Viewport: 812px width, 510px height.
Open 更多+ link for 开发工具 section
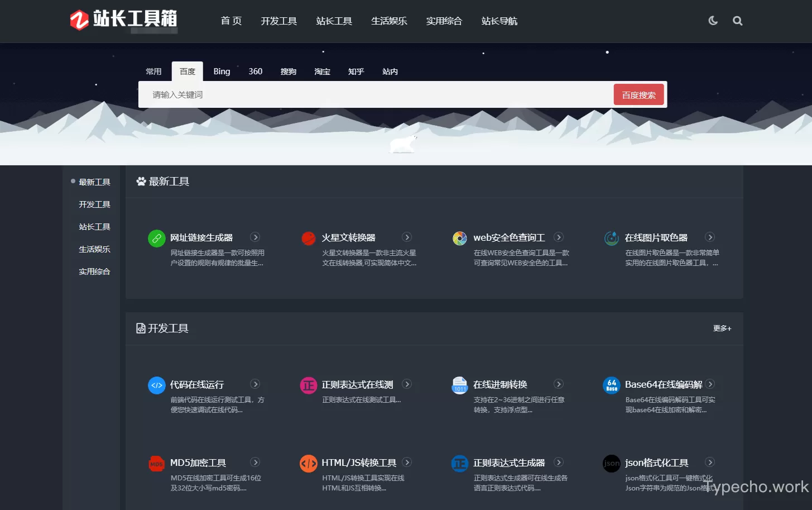(x=722, y=328)
